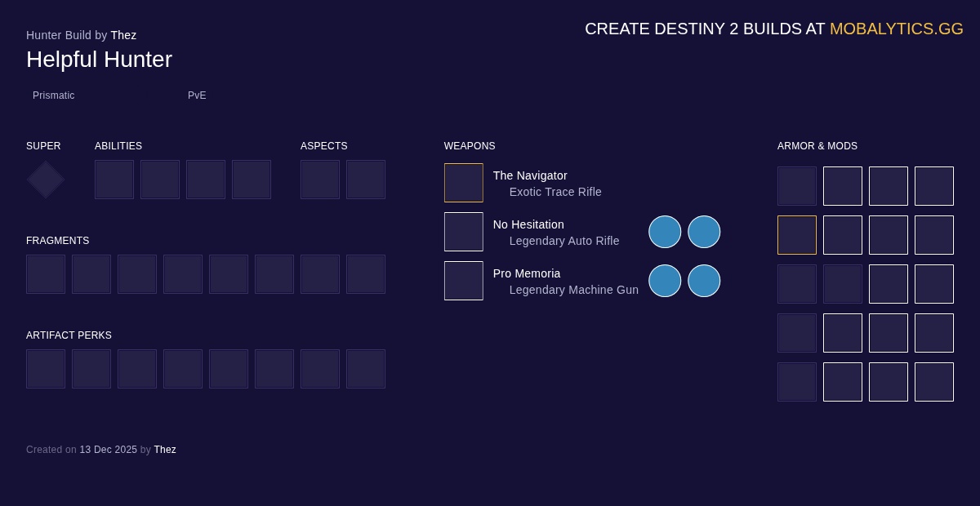Toggle the first perk circle on No Hesitation
The height and width of the screenshot is (506, 980).
click(x=665, y=232)
